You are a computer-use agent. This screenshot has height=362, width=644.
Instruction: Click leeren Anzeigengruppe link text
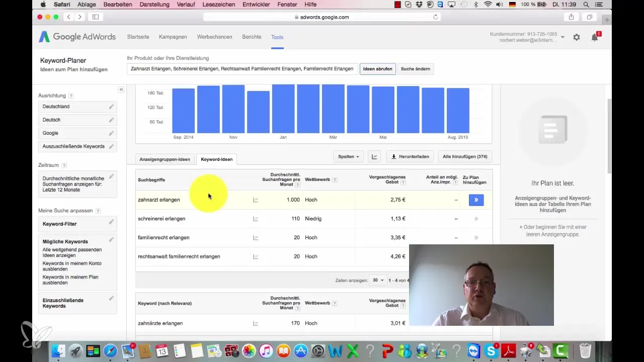click(x=553, y=234)
